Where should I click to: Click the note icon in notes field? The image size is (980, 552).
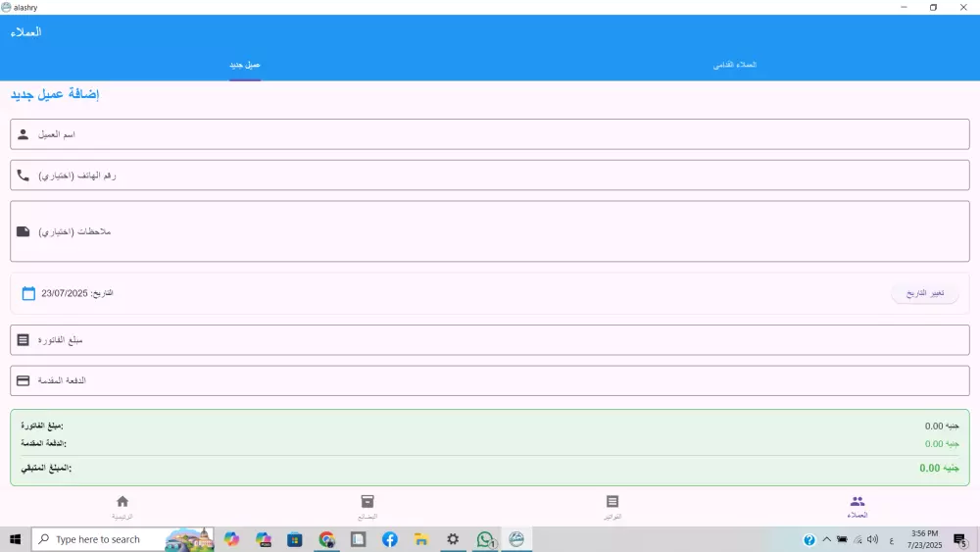[24, 231]
